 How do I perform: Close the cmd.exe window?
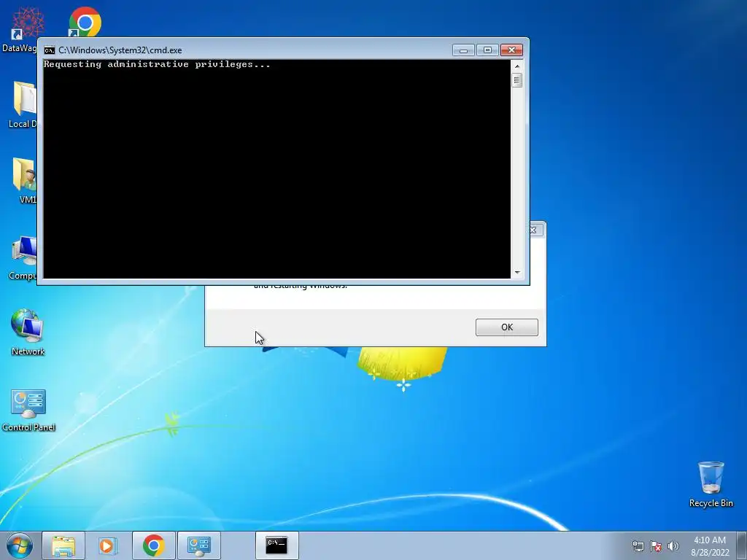coord(511,50)
